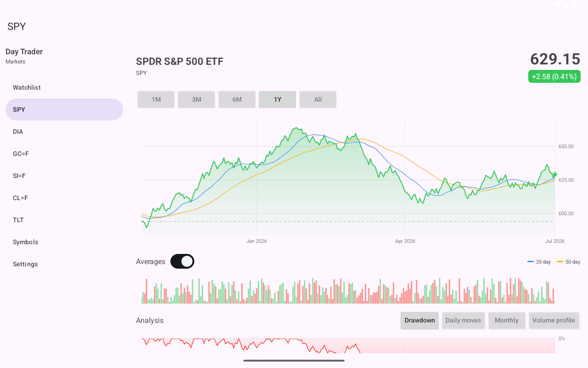Open crude oil CL=F

(64, 198)
